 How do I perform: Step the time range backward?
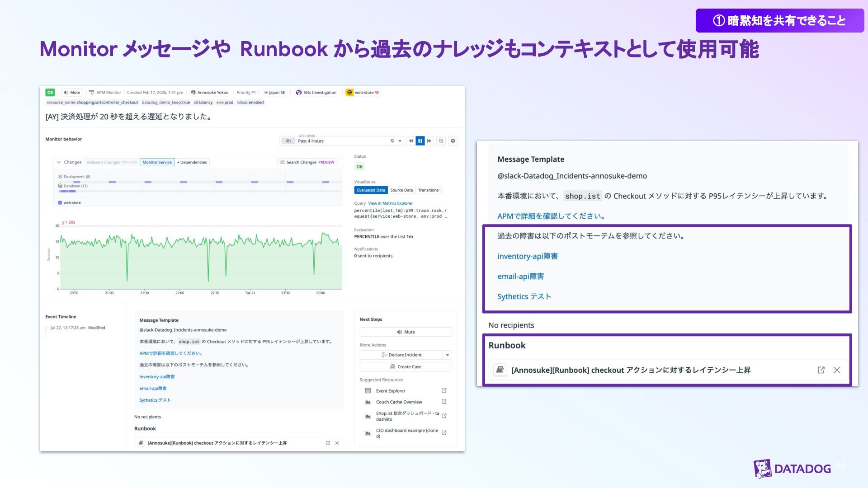411,141
